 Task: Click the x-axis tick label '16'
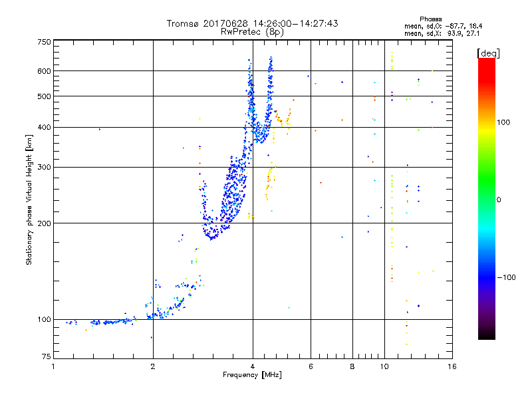[x=452, y=366]
